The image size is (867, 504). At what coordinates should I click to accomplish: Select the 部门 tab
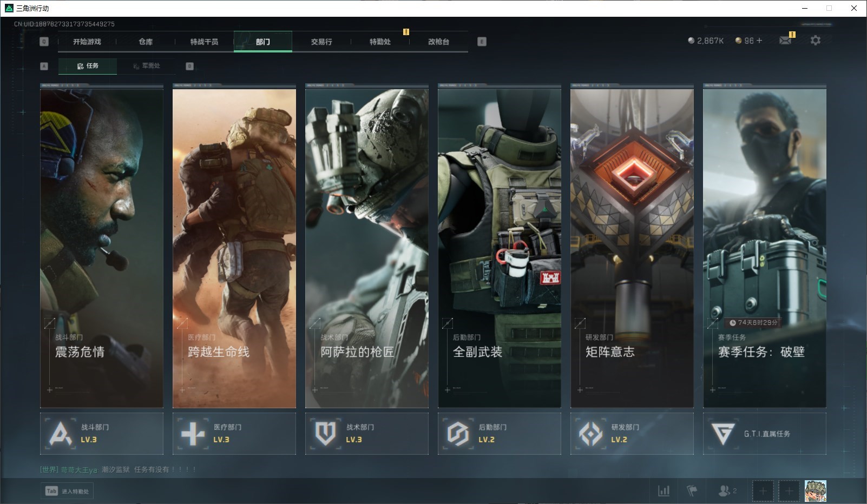(x=263, y=42)
